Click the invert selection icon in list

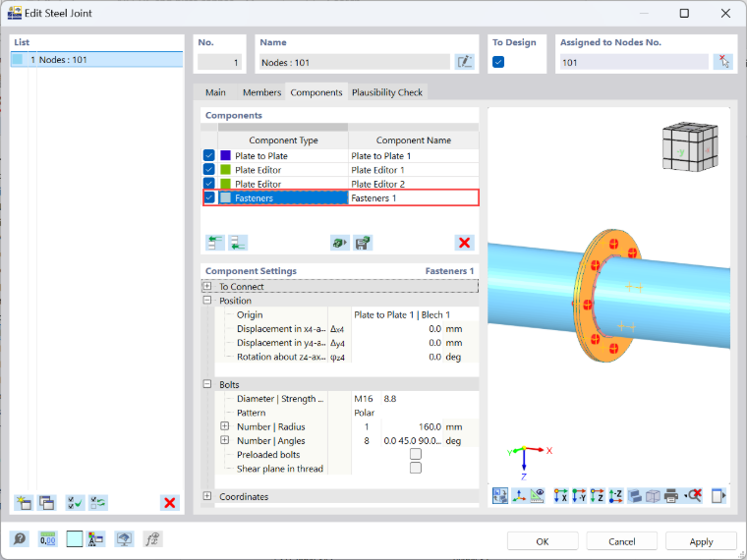click(x=98, y=503)
